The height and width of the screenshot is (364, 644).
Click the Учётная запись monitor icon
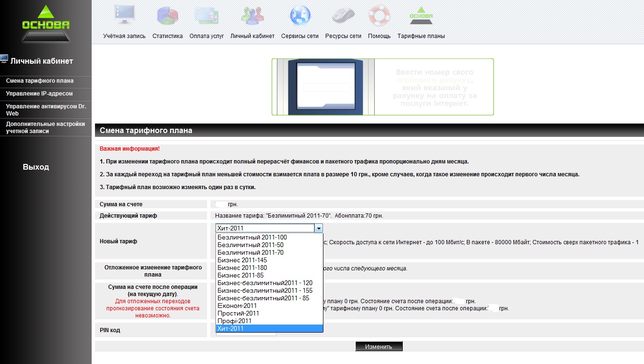point(124,15)
